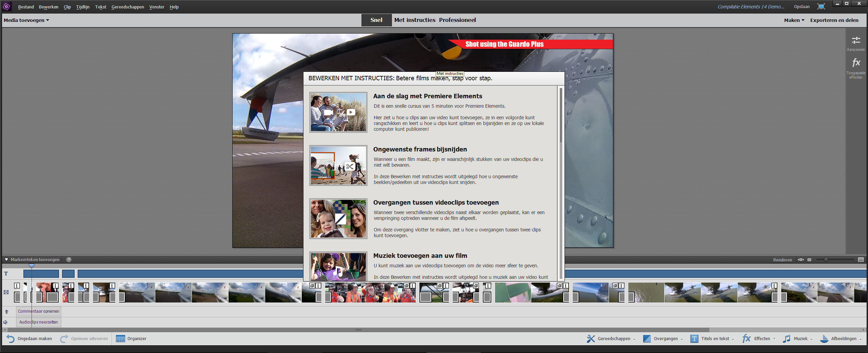This screenshot has width=868, height=353.
Task: Click the fit-to-visible-timeline icon next to Renderen
Action: (801, 260)
